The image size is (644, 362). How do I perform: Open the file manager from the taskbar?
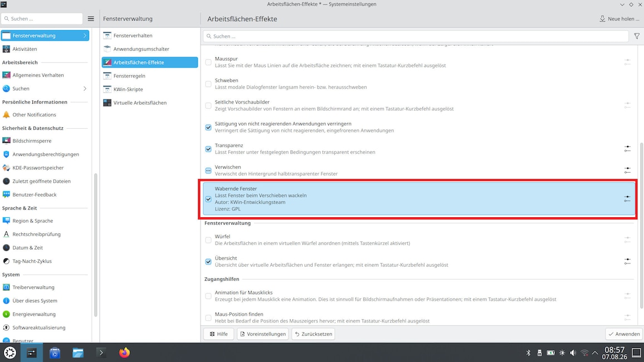pos(78,353)
